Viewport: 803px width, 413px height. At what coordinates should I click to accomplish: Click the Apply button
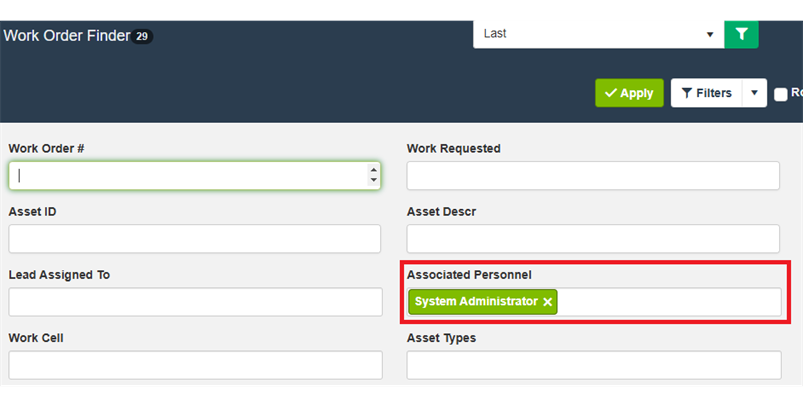coord(629,93)
